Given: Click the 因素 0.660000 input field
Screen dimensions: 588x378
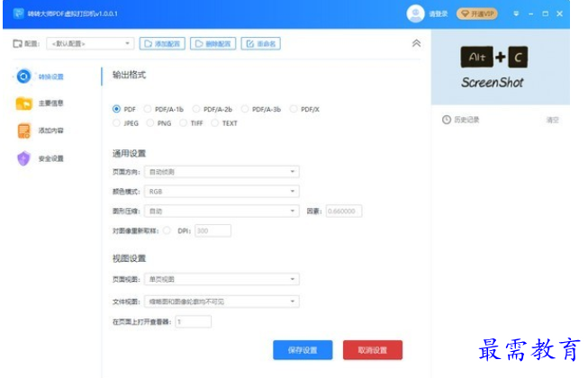Looking at the screenshot, I should [344, 211].
